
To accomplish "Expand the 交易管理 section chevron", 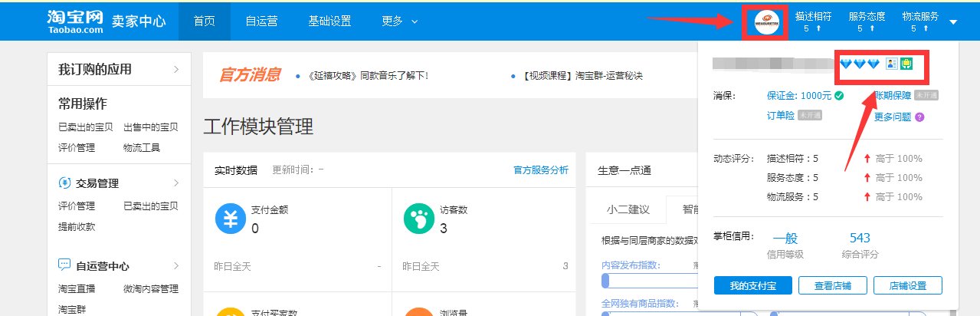I will [x=176, y=183].
